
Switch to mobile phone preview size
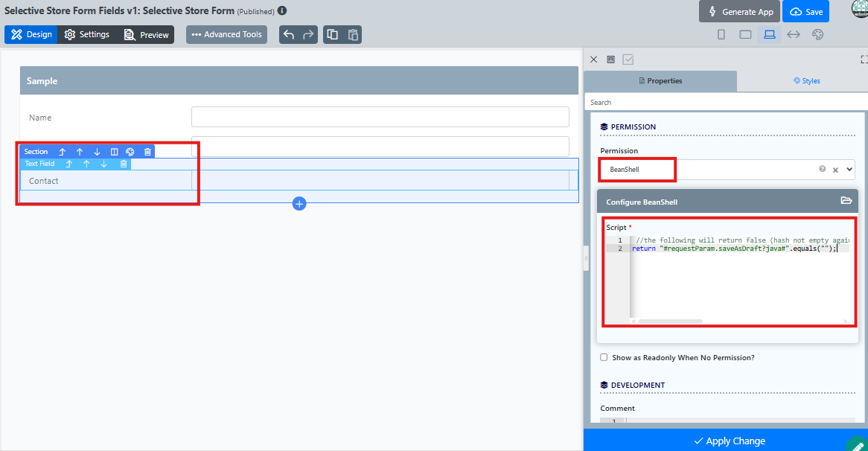[x=721, y=34]
